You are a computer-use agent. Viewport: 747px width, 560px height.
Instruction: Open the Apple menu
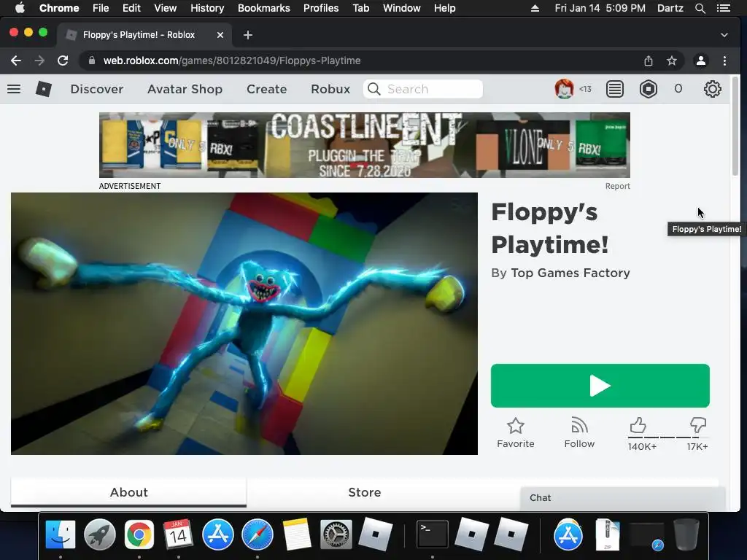(20, 7)
